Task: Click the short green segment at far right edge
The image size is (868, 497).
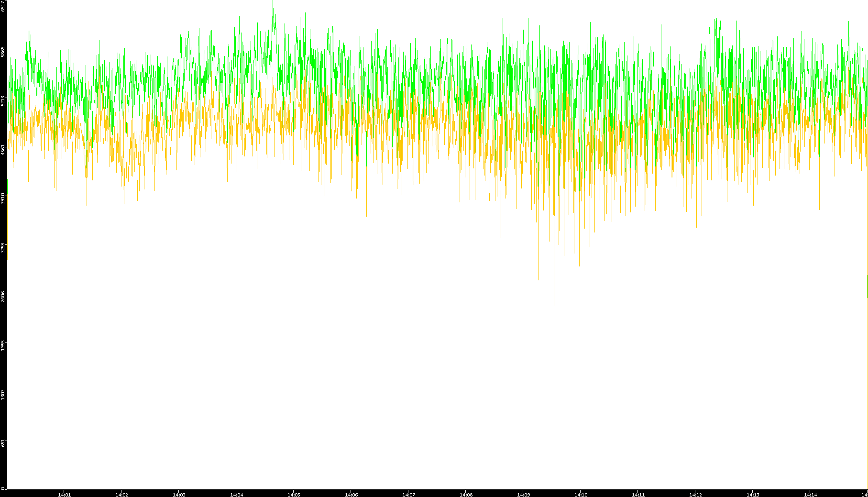Action: pyautogui.click(x=867, y=286)
